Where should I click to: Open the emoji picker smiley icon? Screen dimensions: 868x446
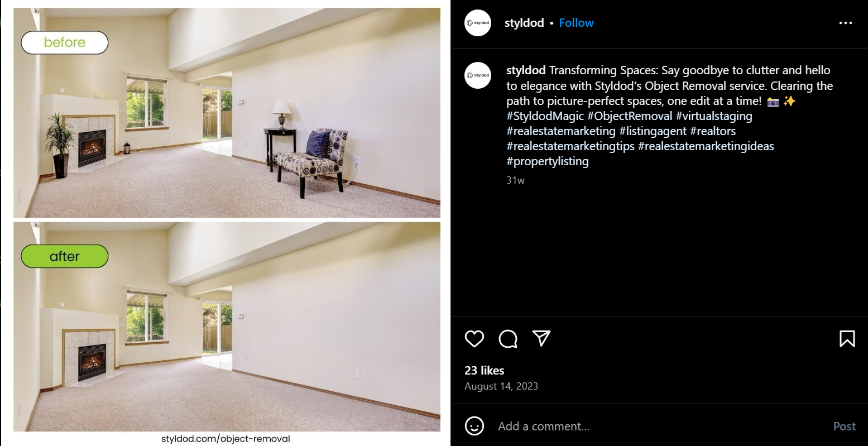[474, 426]
